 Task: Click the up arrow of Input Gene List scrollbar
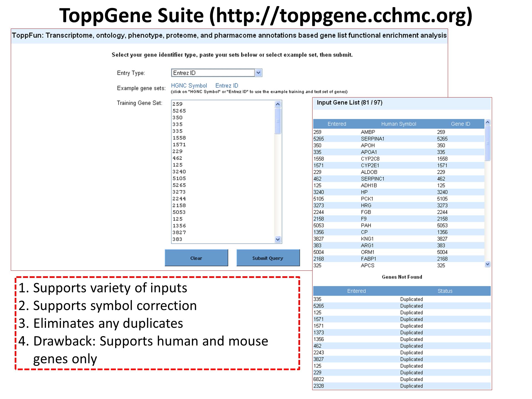coord(488,122)
